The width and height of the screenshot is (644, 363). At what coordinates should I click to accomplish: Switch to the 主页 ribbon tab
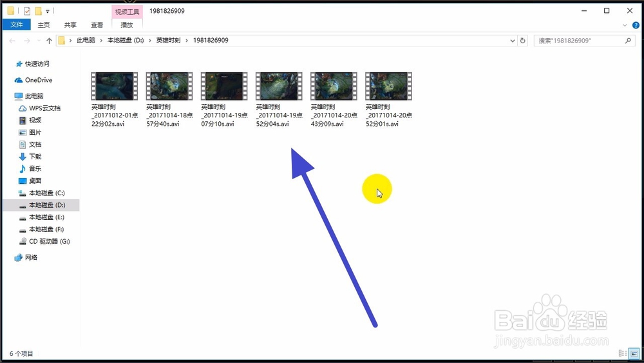point(44,25)
